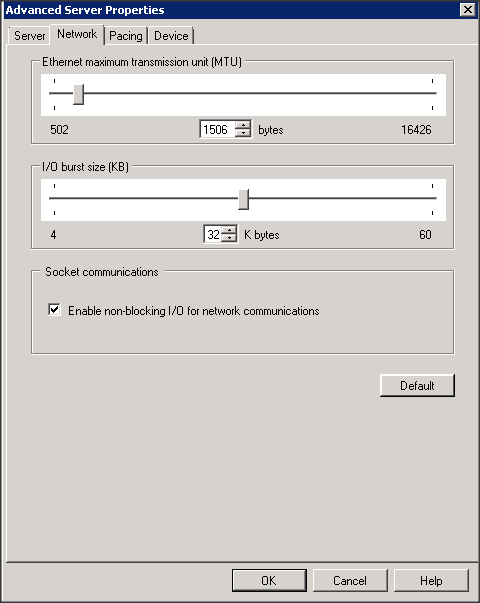The height and width of the screenshot is (603, 480).
Task: Click MTU slider track near 16426 end
Action: click(423, 93)
